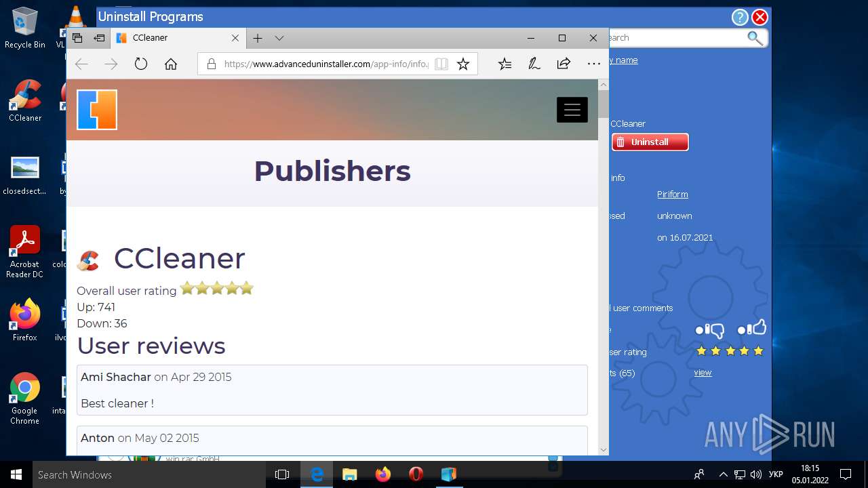Show hidden system tray icons
Viewport: 868px width, 488px height.
coord(723,474)
